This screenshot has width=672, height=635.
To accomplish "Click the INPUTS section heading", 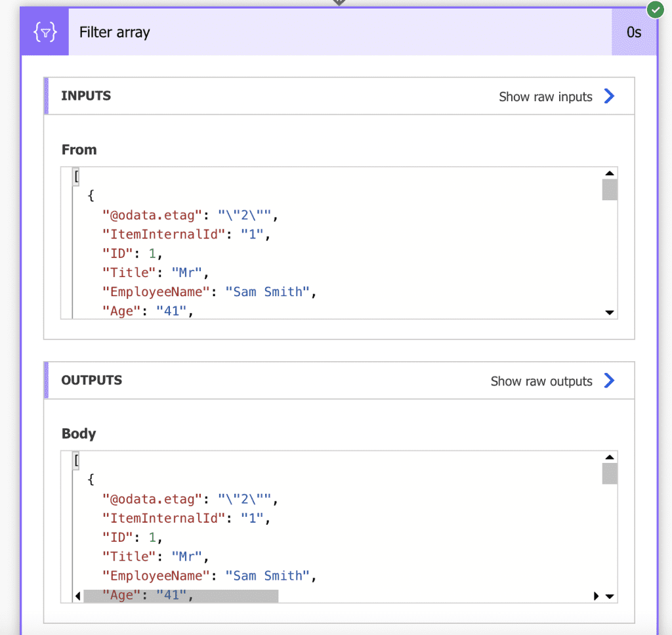I will 86,96.
